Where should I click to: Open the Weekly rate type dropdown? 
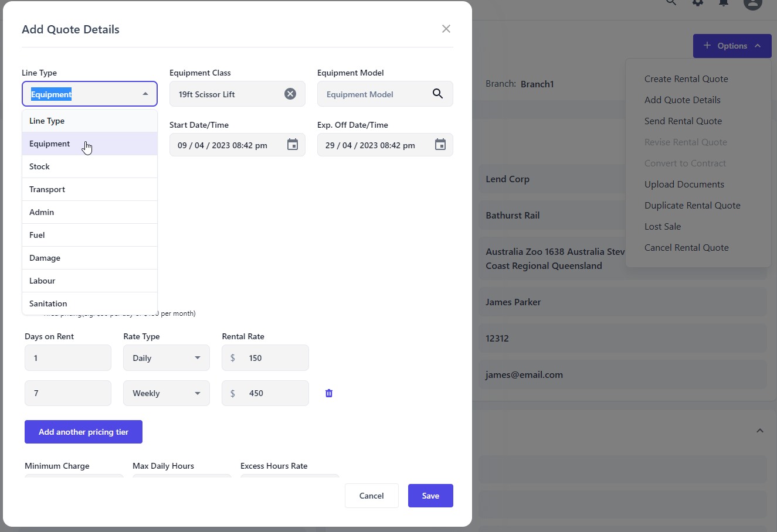pyautogui.click(x=167, y=393)
